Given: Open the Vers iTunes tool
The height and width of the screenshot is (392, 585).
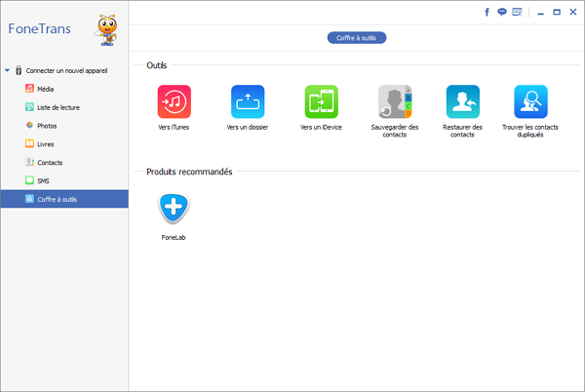Looking at the screenshot, I should (x=174, y=101).
